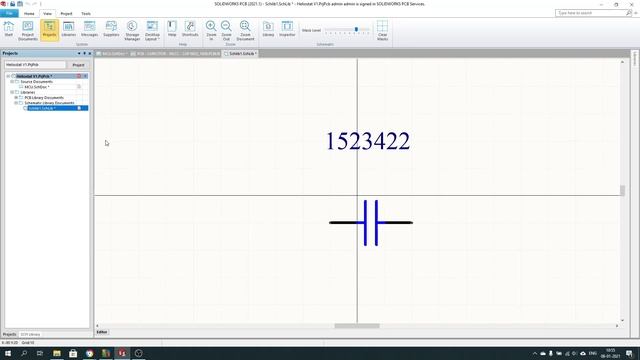The image size is (640, 360).
Task: Click the Zoom In tool
Action: point(211,30)
